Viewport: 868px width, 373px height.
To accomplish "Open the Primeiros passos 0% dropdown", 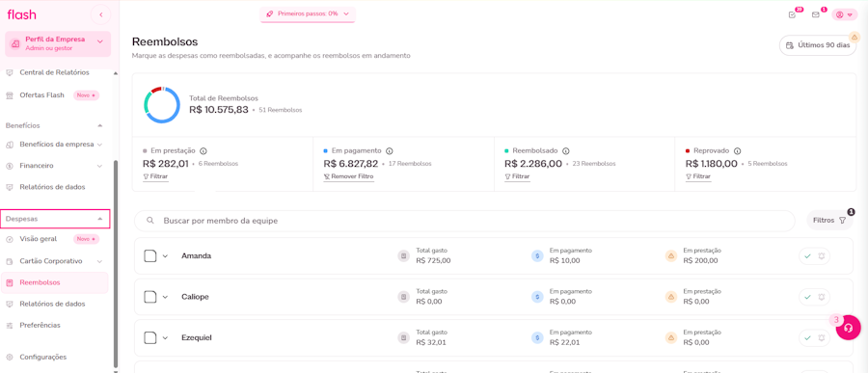I will [x=308, y=13].
